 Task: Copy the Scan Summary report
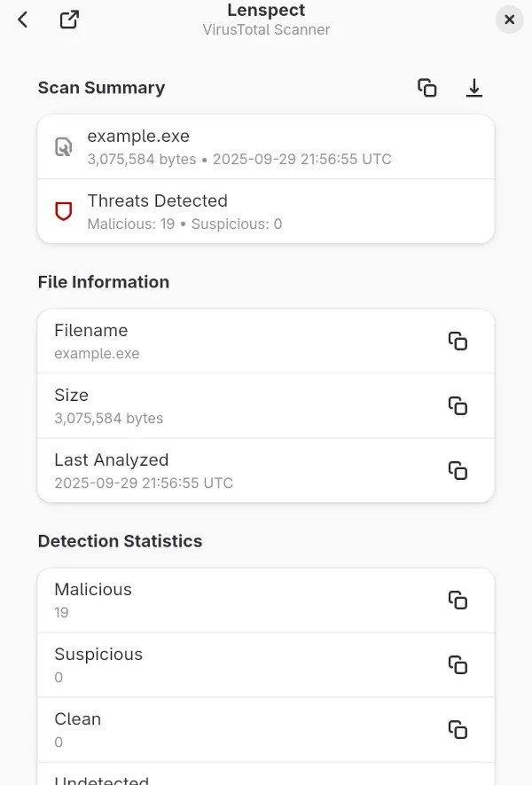427,88
